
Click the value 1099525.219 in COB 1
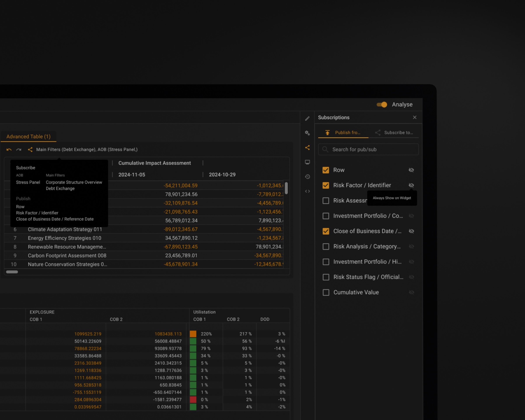pos(88,334)
